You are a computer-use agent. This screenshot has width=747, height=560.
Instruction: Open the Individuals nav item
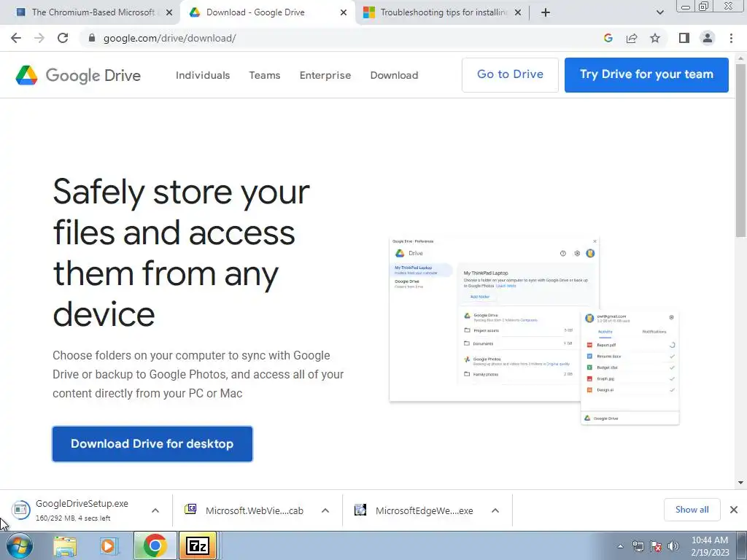[203, 75]
